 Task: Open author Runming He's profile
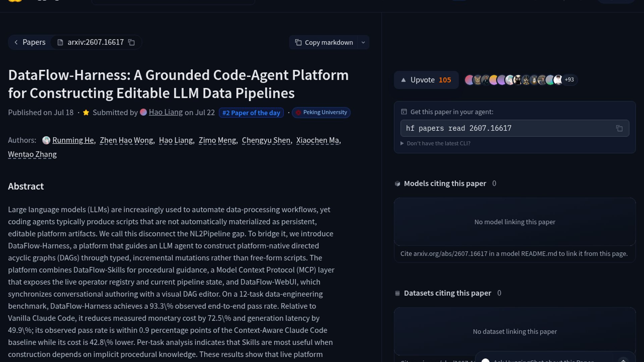[73, 140]
